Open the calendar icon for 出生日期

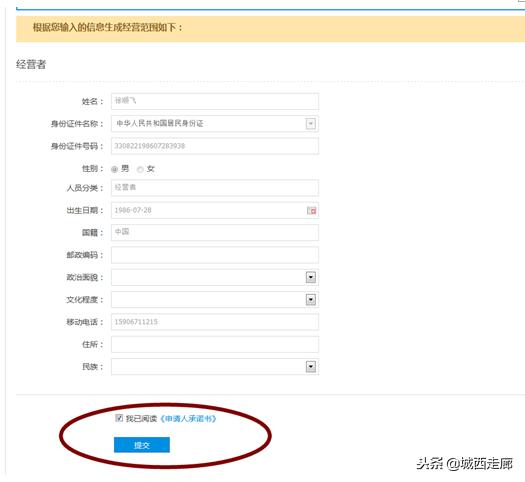coord(311,211)
